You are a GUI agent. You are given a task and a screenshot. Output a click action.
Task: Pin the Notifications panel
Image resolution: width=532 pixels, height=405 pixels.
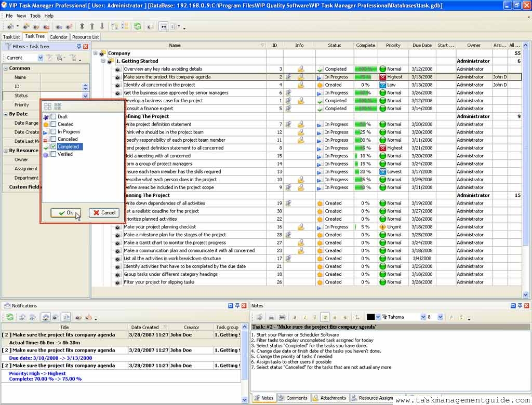(237, 306)
